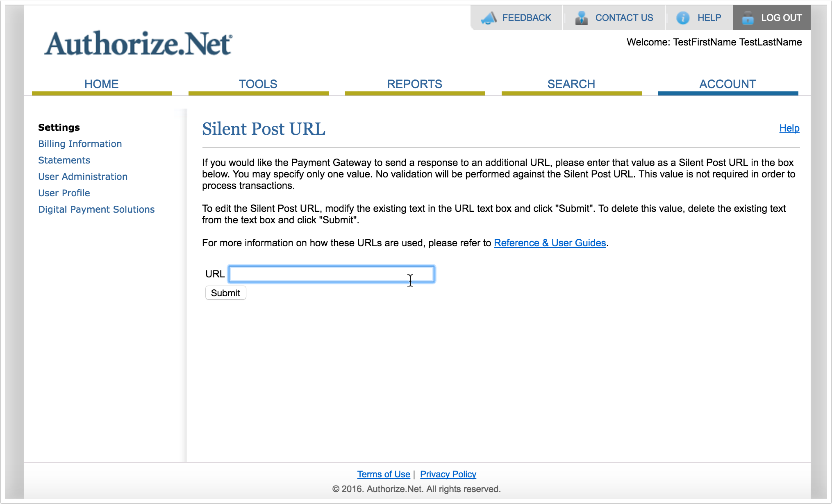Open the CONTACT US link text
Viewport: 832px width, 504px height.
624,18
